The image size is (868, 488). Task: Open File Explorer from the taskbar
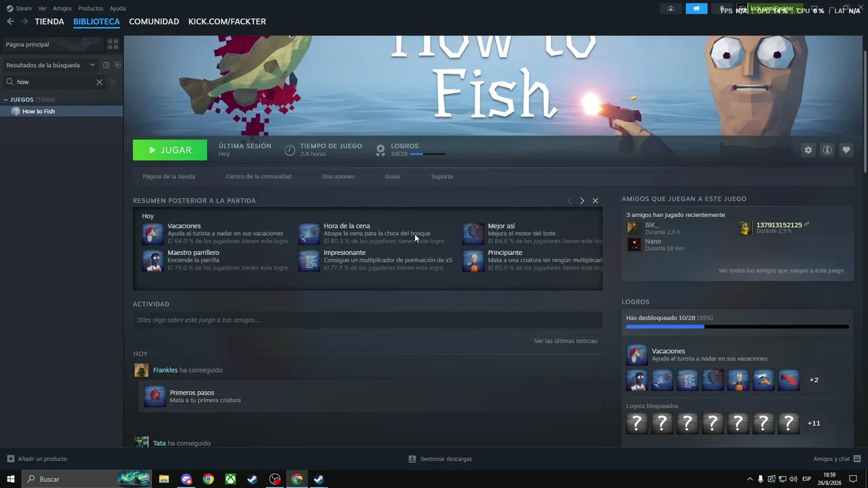(x=164, y=479)
